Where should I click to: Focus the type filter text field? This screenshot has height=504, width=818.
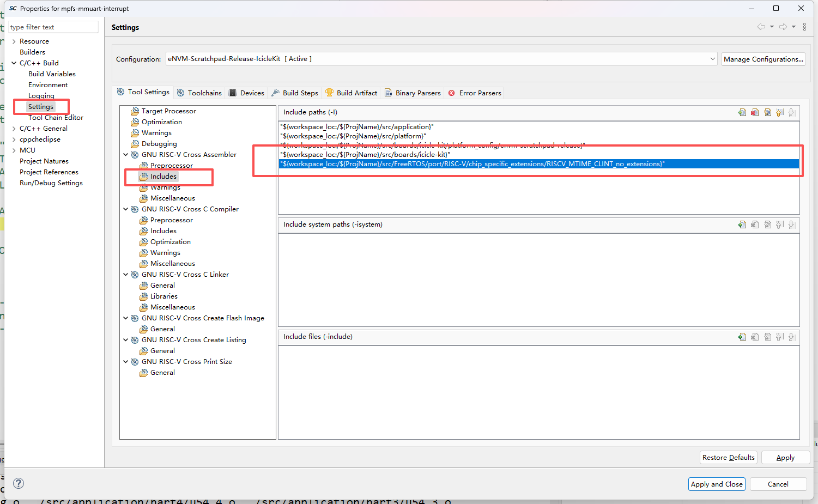53,27
